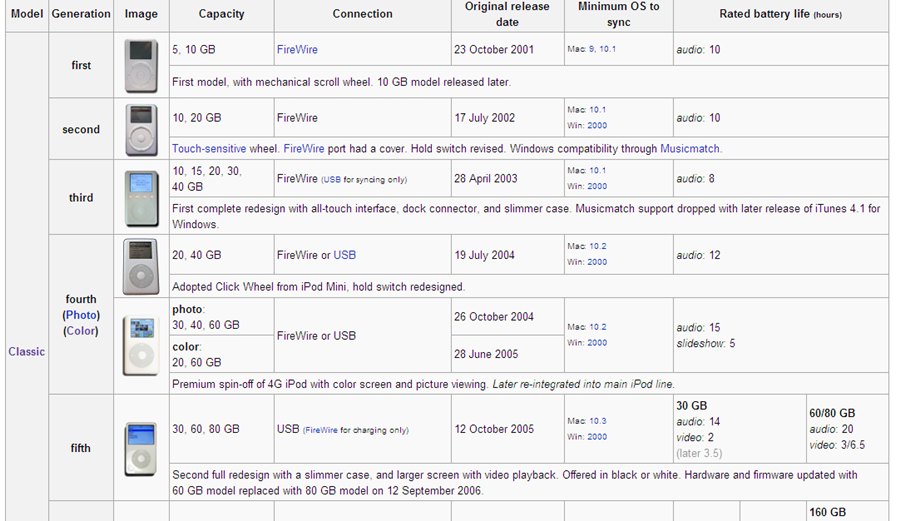900x521 pixels.
Task: Click the '30 GB' battery heading
Action: [692, 406]
